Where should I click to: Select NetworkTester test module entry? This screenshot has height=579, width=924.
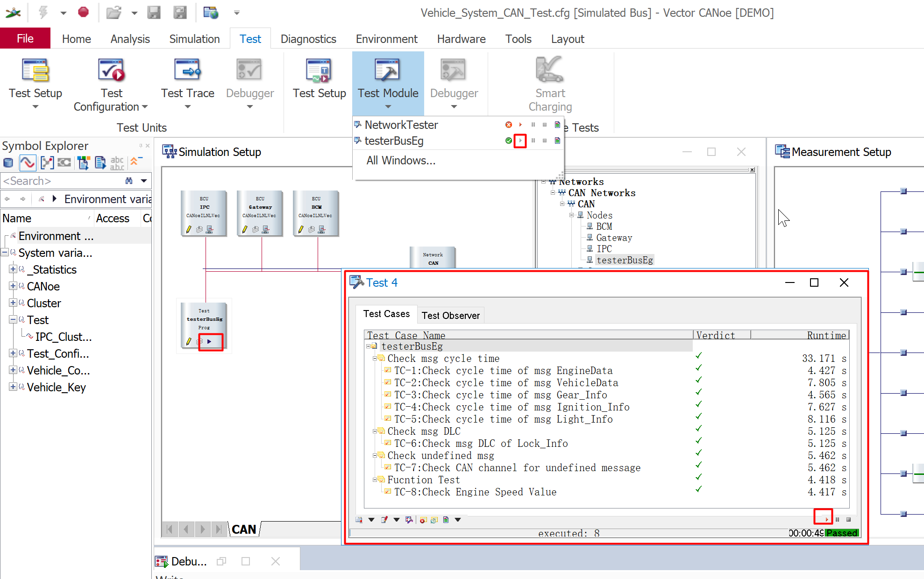click(x=401, y=125)
